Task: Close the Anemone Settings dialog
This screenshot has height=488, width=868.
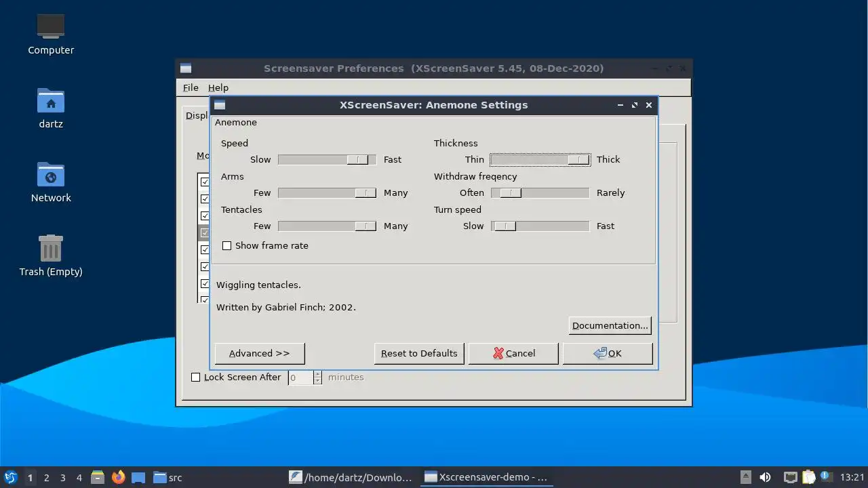Action: 649,105
